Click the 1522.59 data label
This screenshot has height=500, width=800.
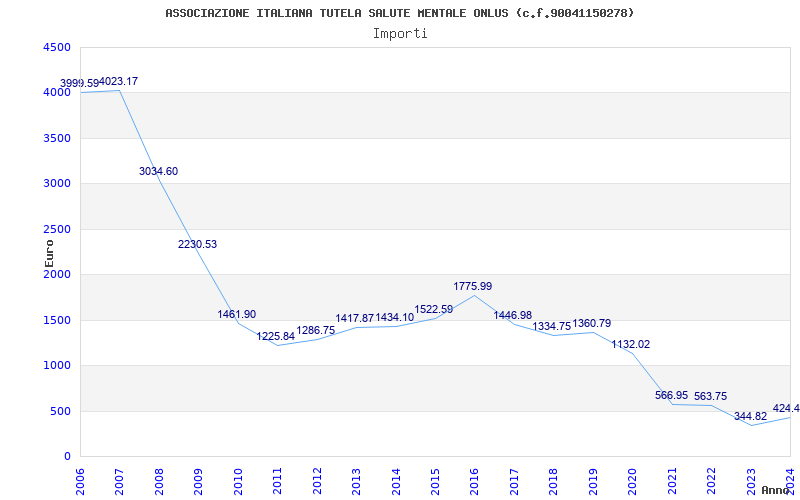pyautogui.click(x=434, y=309)
